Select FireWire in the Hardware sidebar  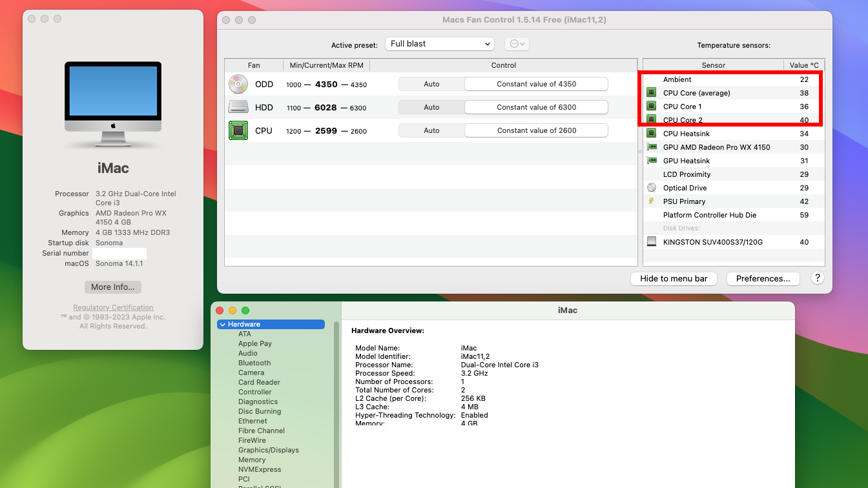tap(253, 440)
